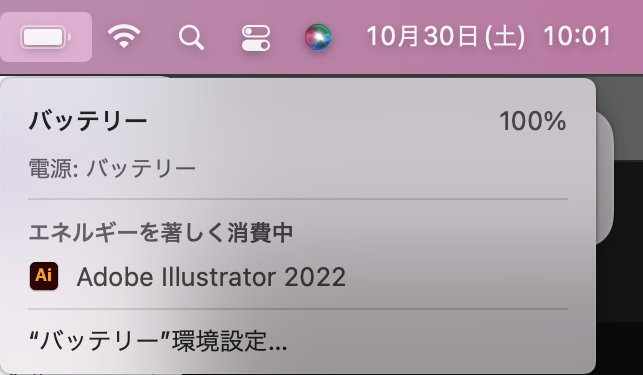Select the Adobe Illustrator 2022 text entry
The width and height of the screenshot is (643, 375).
tap(211, 277)
